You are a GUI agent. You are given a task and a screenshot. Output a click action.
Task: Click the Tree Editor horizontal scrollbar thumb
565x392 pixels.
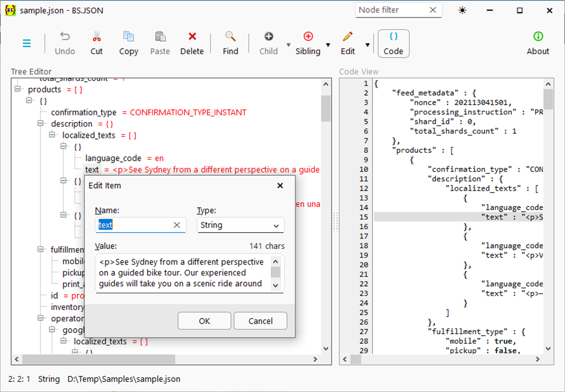click(99, 359)
